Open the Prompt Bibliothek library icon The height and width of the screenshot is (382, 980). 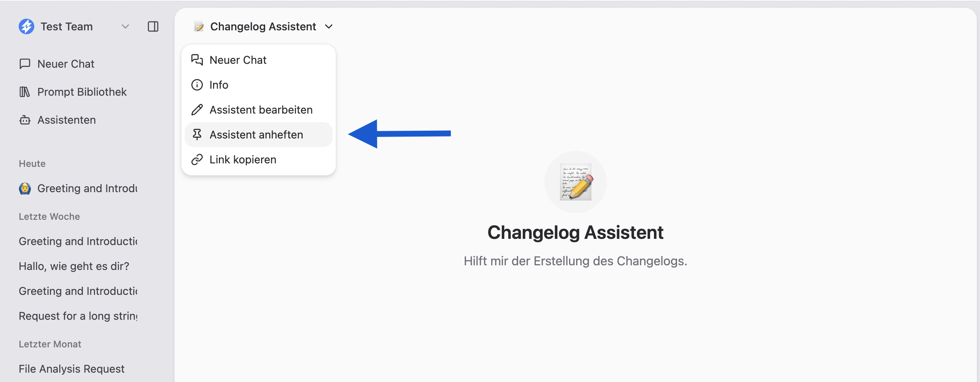(x=25, y=92)
